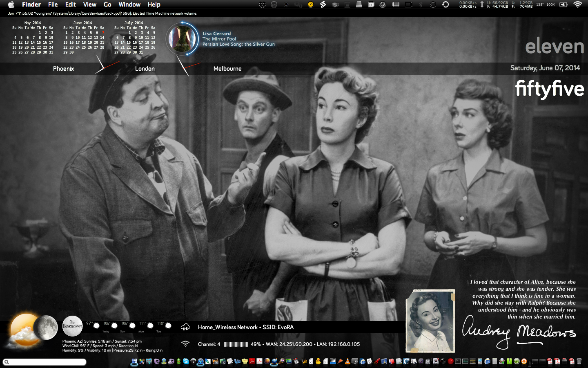Screen dimensions: 588x368
Task: Click the Time Machine log message line
Action: pos(102,13)
